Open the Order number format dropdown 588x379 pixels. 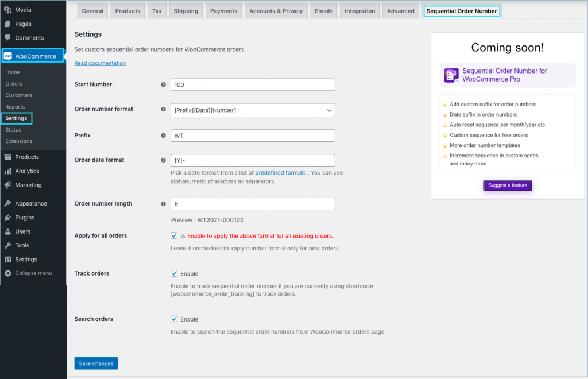[253, 110]
